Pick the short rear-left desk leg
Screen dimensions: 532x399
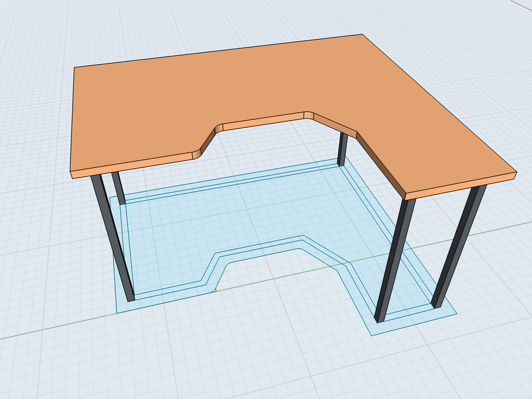point(118,188)
